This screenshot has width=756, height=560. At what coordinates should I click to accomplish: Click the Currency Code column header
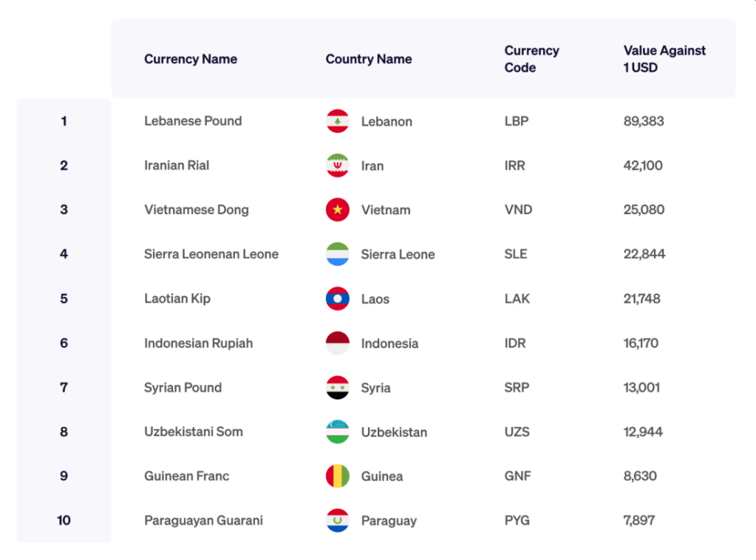click(531, 59)
